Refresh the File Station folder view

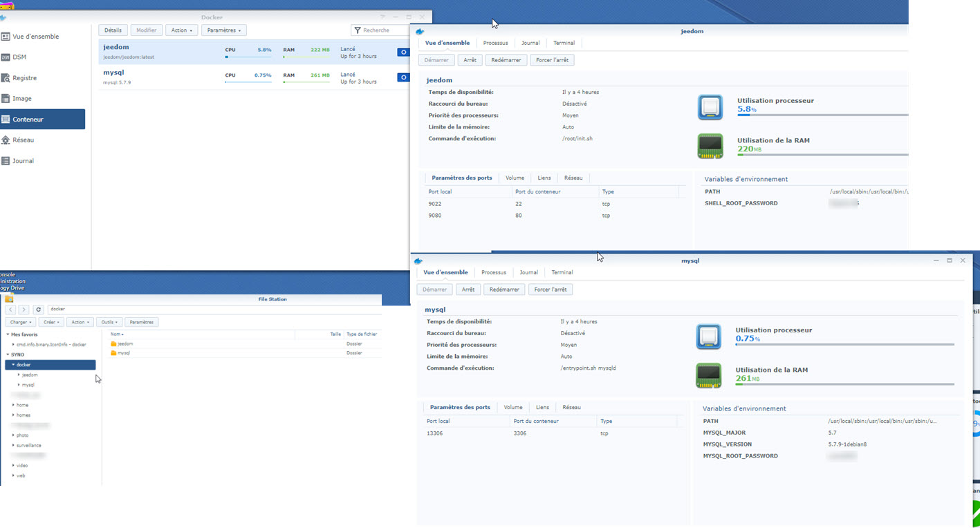click(39, 310)
